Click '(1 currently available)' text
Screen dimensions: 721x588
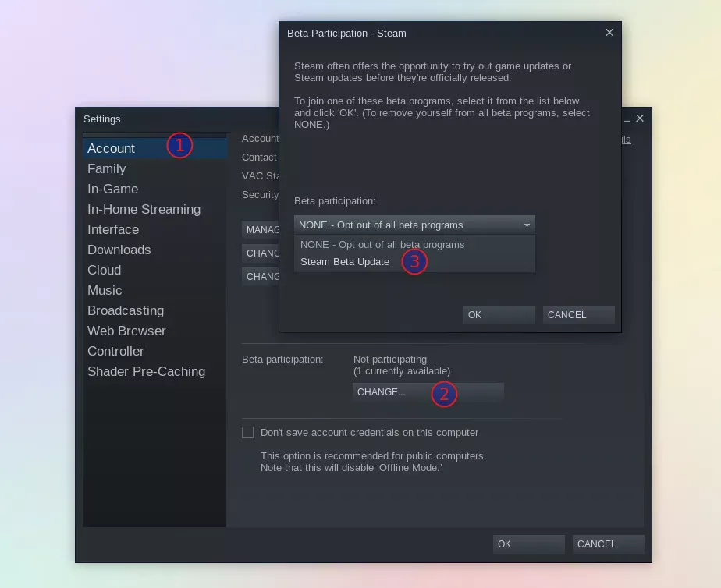401,371
